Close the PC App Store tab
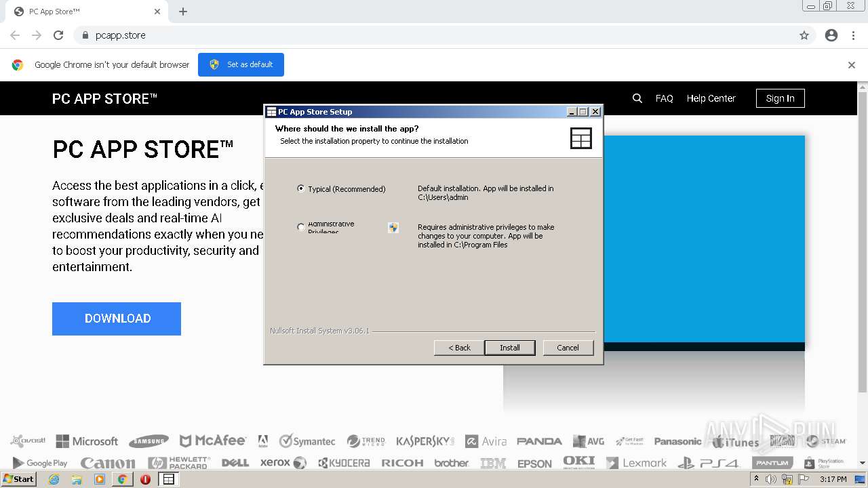This screenshot has height=488, width=868. coord(157,12)
